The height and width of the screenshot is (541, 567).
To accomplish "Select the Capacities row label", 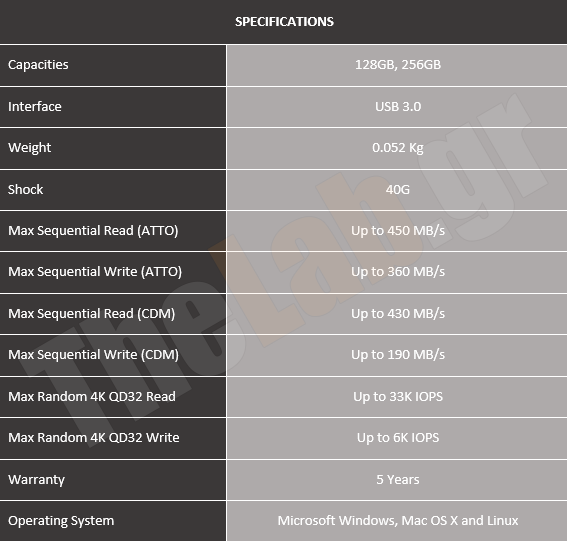I will pyautogui.click(x=38, y=65).
